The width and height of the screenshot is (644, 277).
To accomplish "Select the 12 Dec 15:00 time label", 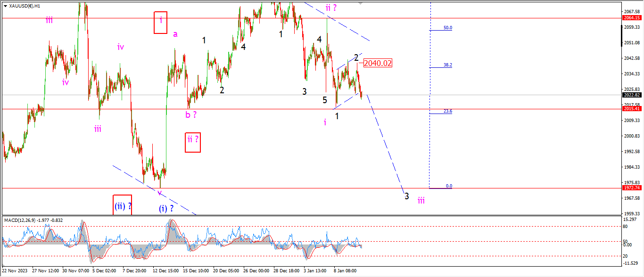I will coord(165,271).
